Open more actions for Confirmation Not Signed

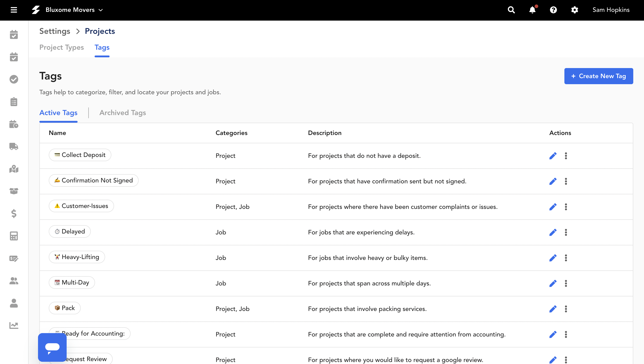click(x=566, y=181)
